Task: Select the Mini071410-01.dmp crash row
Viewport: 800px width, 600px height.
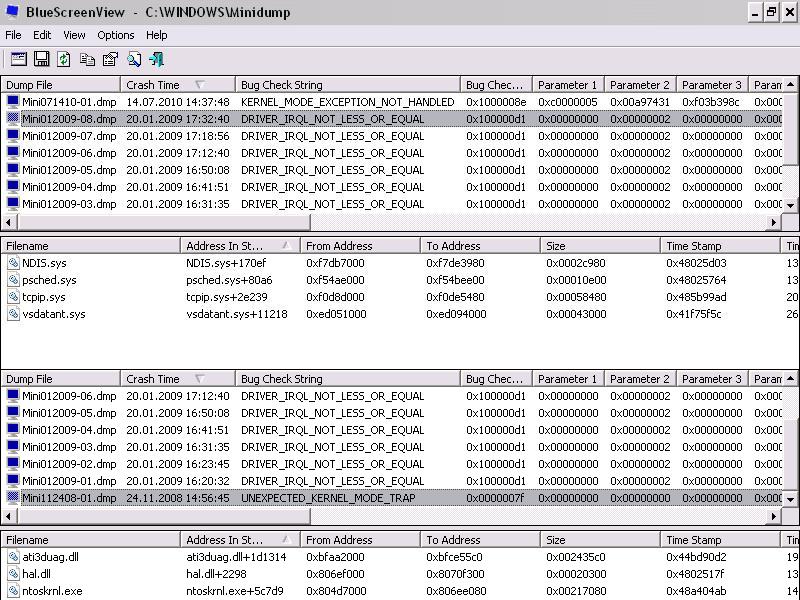Action: [392, 102]
